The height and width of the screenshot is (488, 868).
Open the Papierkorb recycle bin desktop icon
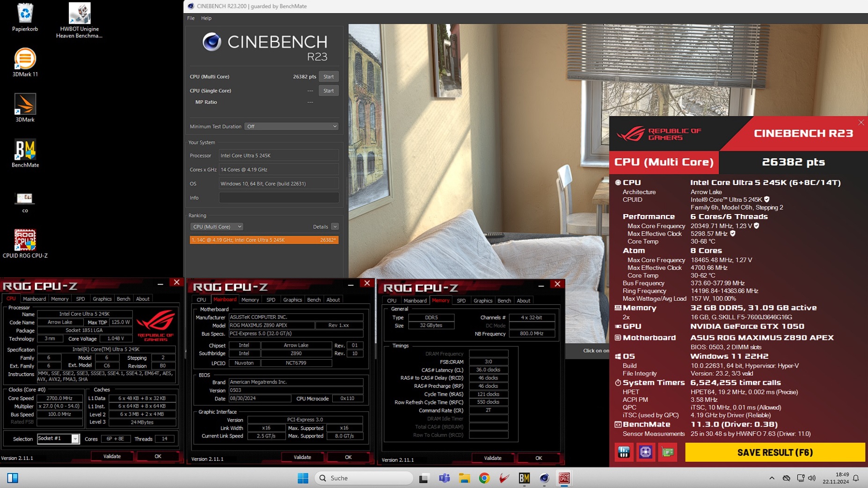[x=25, y=18]
